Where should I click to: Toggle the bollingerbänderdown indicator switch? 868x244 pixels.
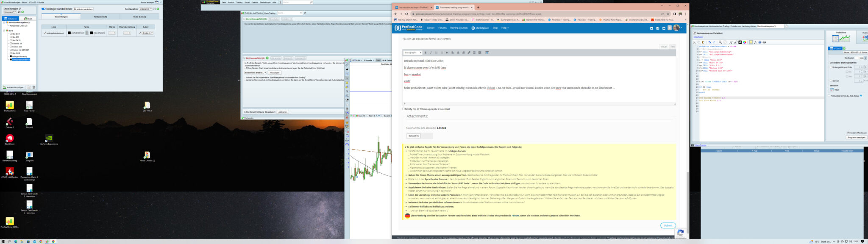point(44,9)
